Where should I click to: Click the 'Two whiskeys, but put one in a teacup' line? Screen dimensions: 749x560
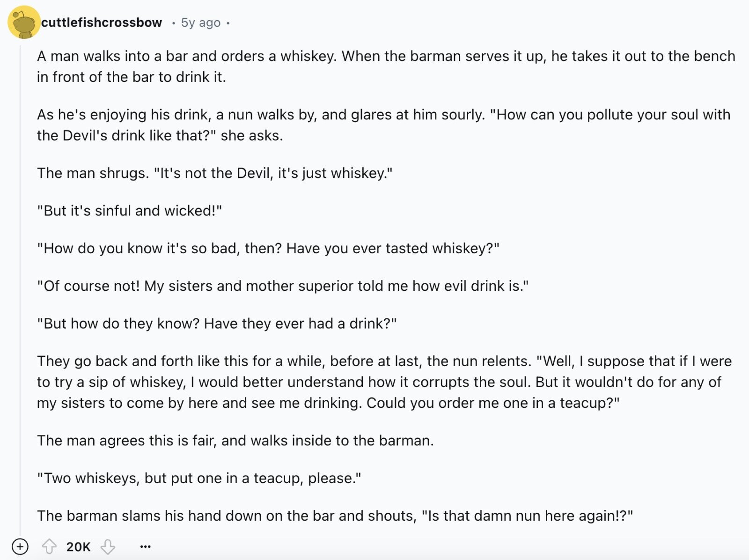pos(199,478)
